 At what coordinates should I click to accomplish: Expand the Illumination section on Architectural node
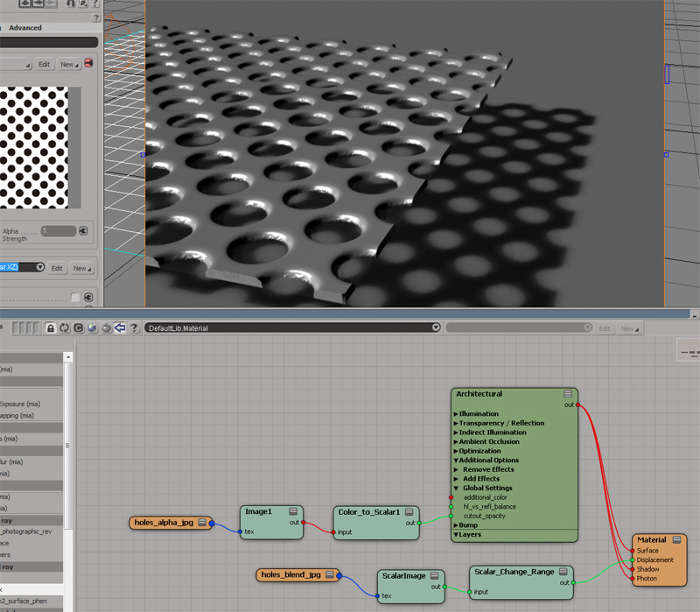point(456,414)
